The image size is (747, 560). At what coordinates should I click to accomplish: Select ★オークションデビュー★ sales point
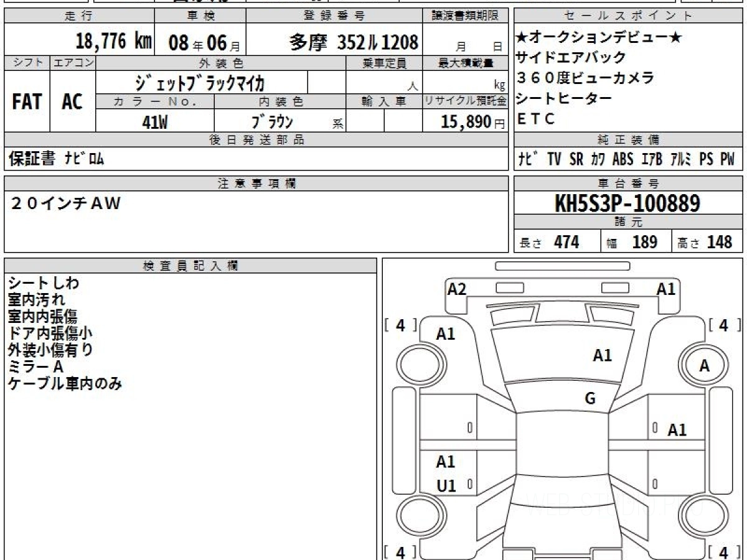tap(599, 38)
